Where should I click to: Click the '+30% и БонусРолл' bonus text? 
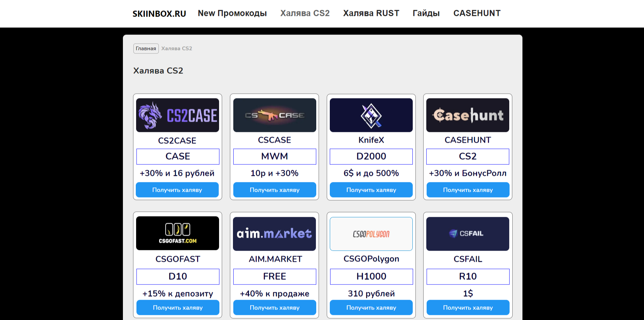468,173
